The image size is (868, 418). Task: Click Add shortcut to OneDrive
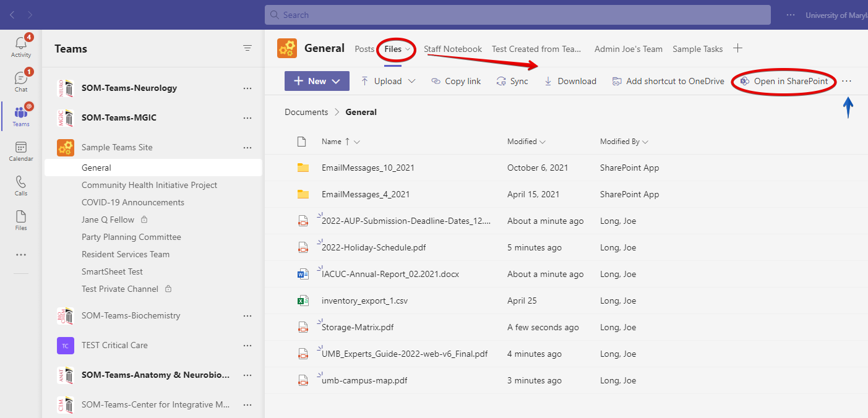(668, 81)
